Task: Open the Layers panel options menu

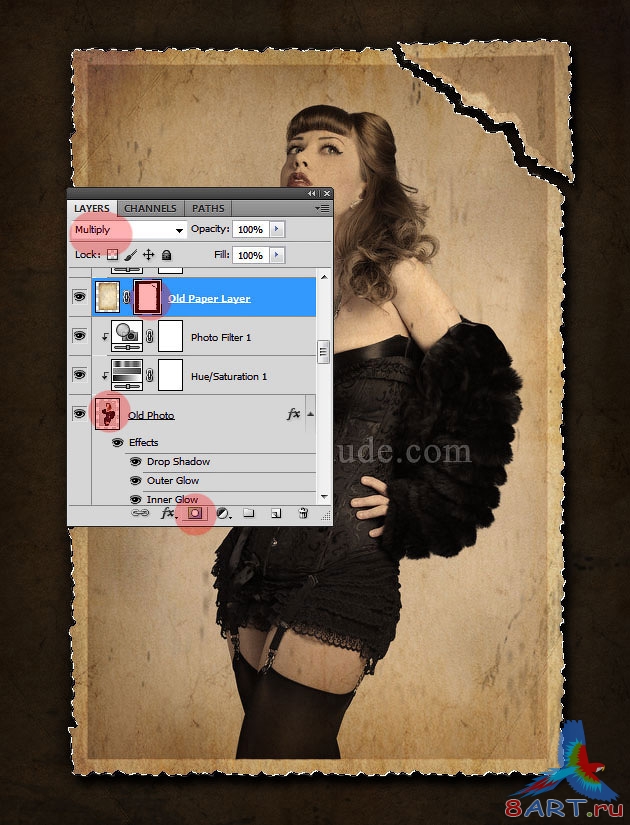Action: click(322, 208)
